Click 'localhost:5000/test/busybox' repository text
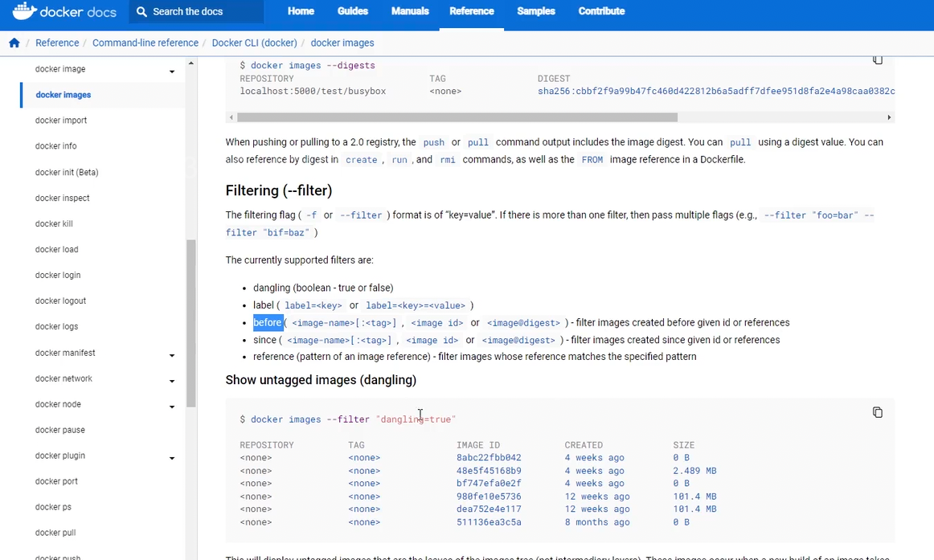The image size is (934, 560). pyautogui.click(x=313, y=91)
